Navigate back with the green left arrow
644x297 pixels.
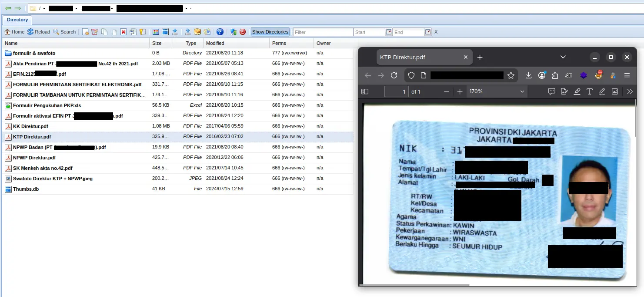(8, 8)
